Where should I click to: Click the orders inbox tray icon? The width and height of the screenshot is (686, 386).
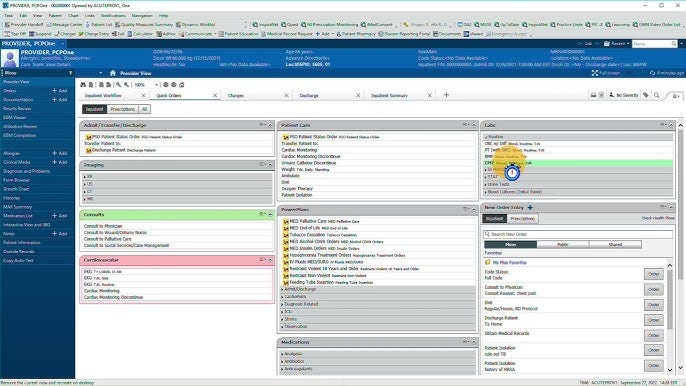point(593,95)
